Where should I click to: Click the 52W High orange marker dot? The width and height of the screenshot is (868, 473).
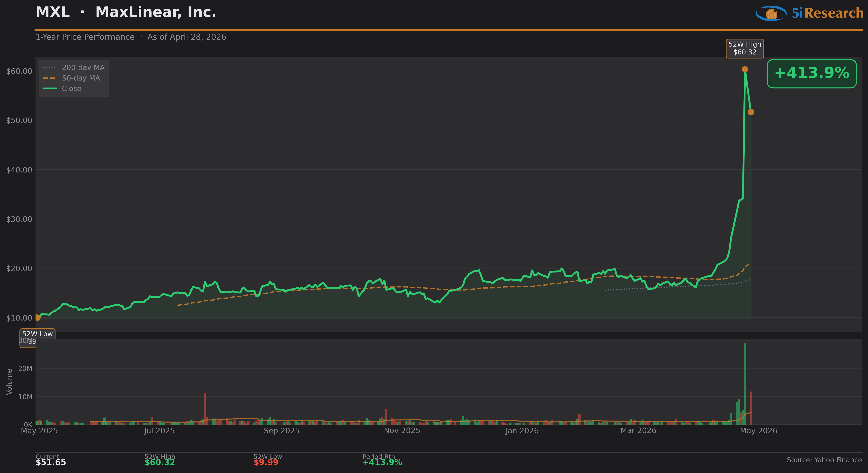tap(745, 69)
